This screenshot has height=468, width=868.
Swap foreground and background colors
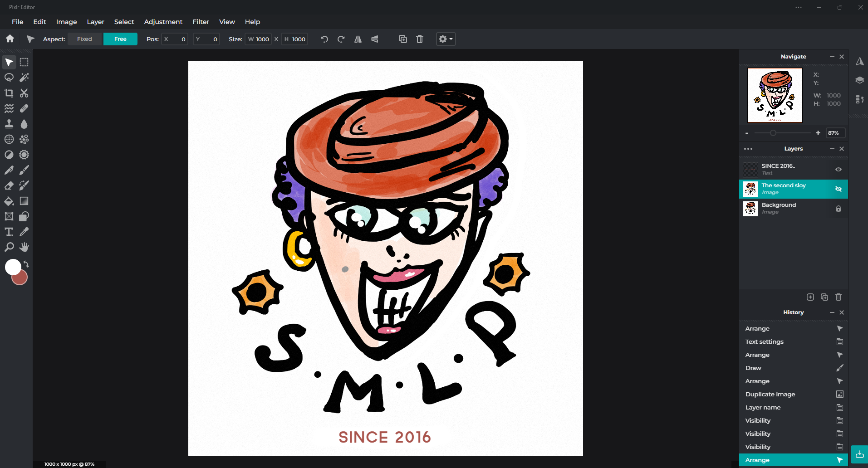pyautogui.click(x=26, y=264)
